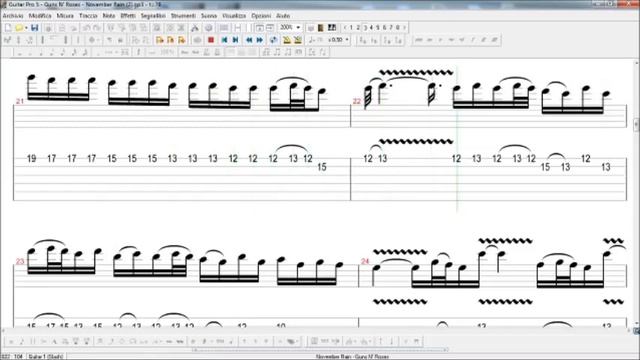Open the Nota menu
Image resolution: width=640 pixels, height=360 pixels.
(109, 16)
